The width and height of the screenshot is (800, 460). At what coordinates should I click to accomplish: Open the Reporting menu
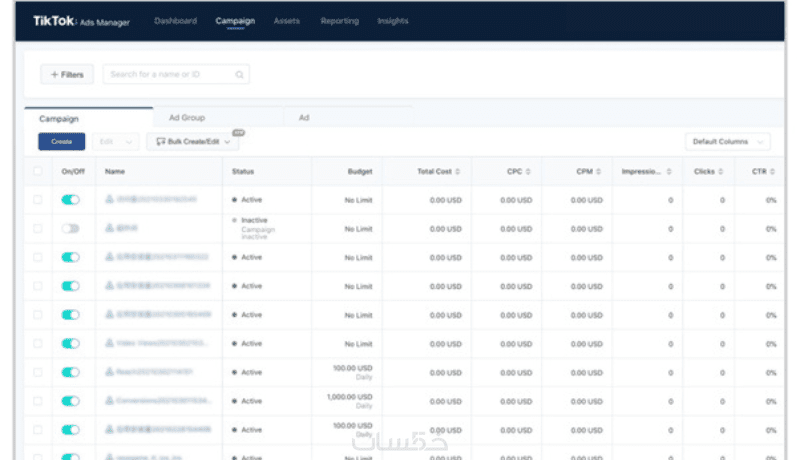pos(339,21)
